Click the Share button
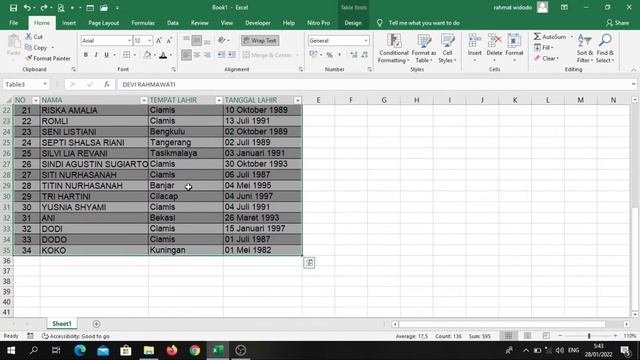Screen dimensions: 640x360 [618, 23]
